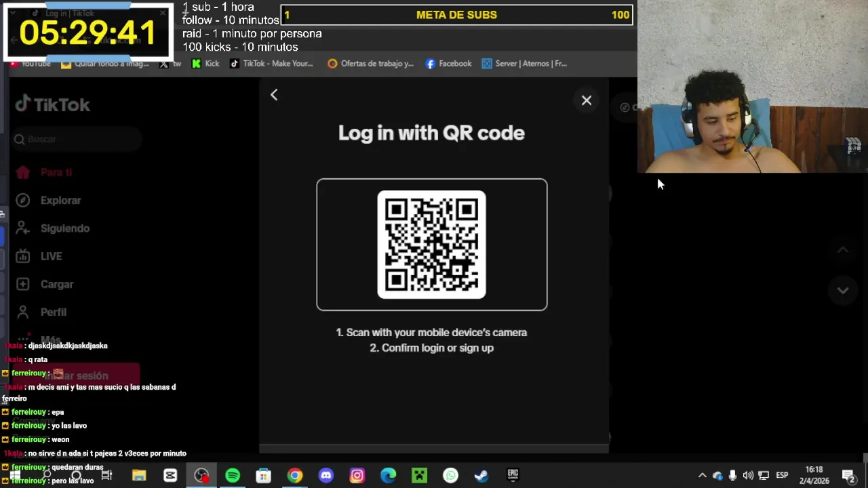Close the QR code login dialog
This screenshot has height=488, width=868.
pos(587,101)
